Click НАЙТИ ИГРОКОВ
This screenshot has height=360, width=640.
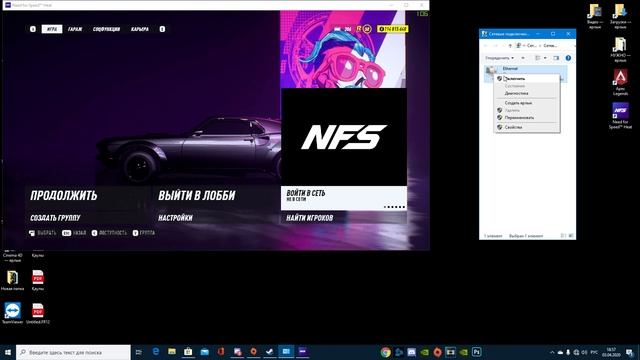coord(309,218)
